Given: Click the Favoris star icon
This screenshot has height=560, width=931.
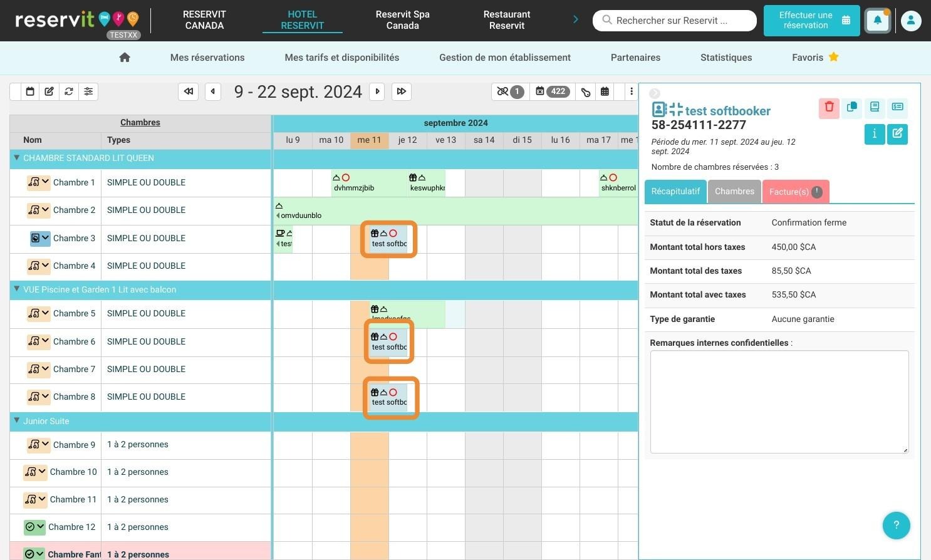Looking at the screenshot, I should 833,57.
